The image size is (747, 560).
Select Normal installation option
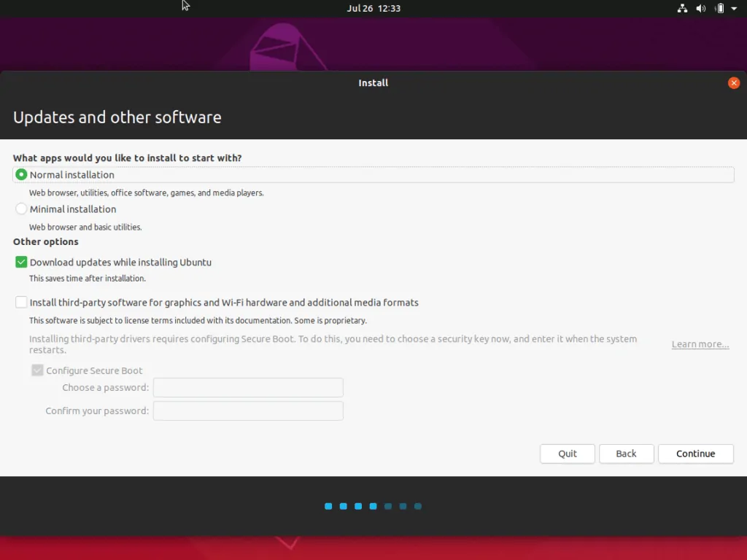21,175
